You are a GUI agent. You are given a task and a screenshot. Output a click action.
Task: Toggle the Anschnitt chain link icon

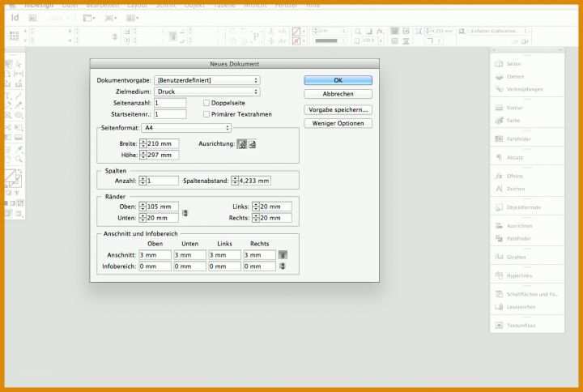pos(283,255)
